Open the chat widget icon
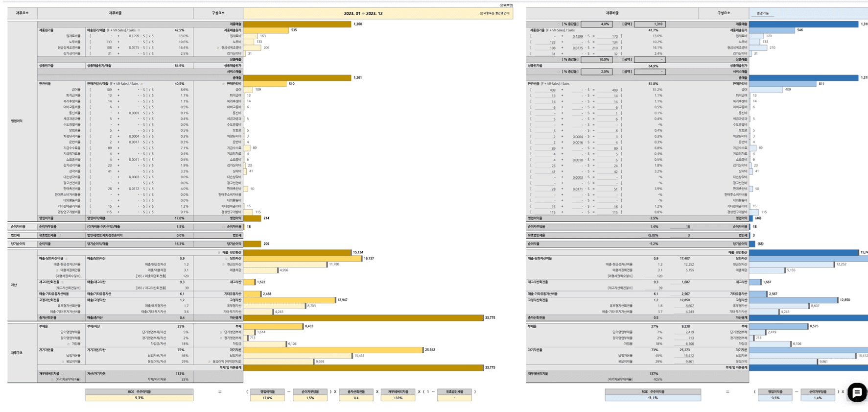 [x=857, y=392]
